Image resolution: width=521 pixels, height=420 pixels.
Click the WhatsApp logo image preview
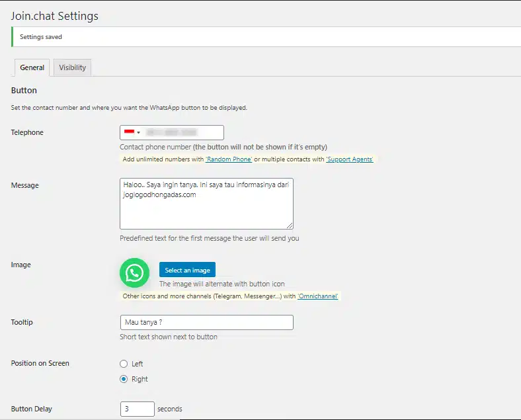pos(135,273)
